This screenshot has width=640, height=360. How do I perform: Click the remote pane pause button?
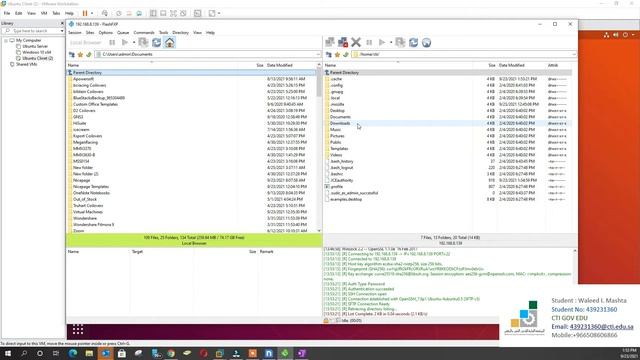(369, 42)
